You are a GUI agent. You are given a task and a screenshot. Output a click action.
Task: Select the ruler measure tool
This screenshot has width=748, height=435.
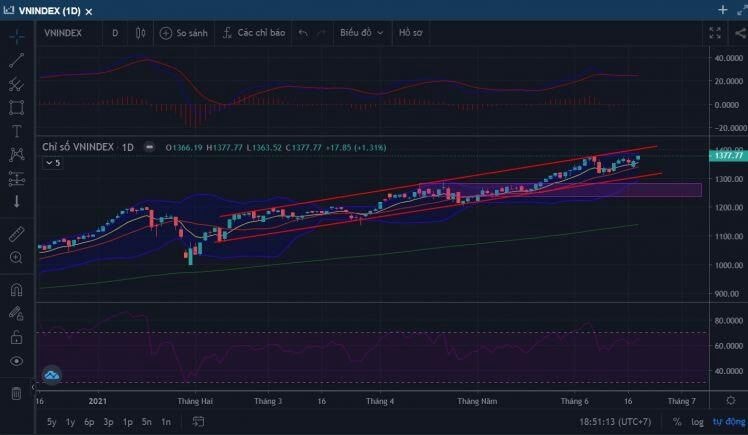tap(17, 234)
